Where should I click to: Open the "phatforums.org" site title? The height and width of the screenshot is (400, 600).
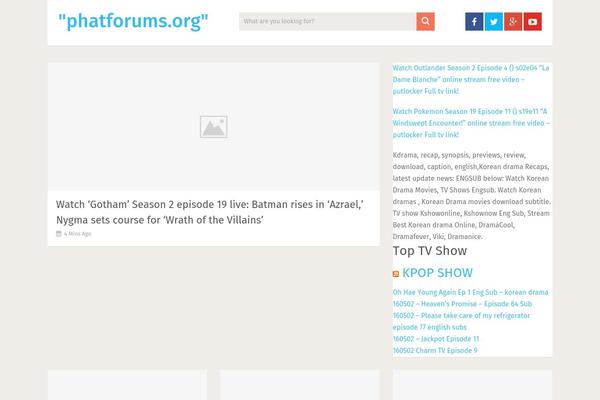(133, 21)
